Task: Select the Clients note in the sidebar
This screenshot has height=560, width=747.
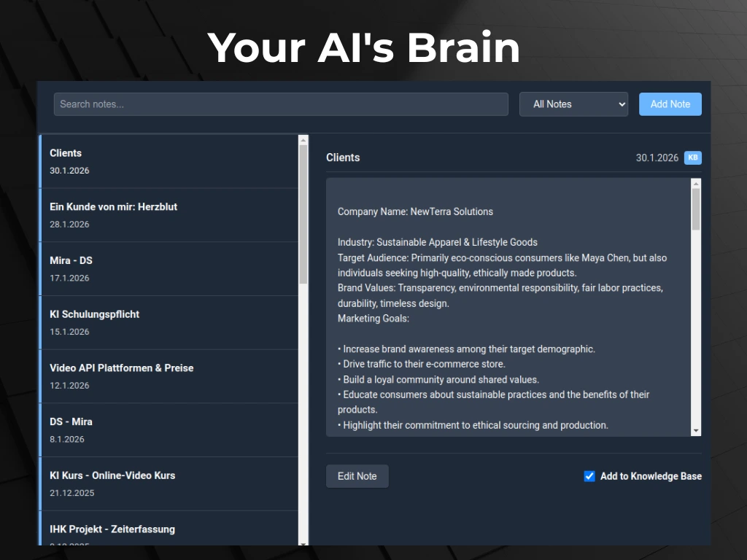Action: 168,160
